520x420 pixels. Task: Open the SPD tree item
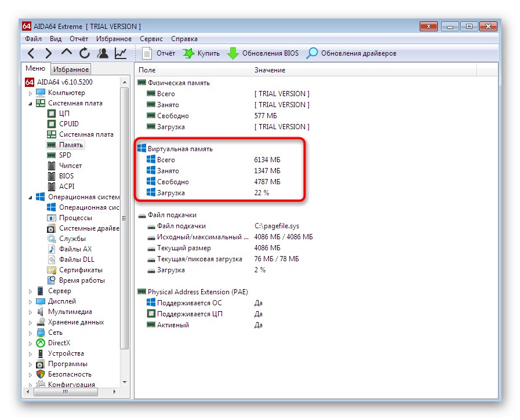[x=65, y=155]
